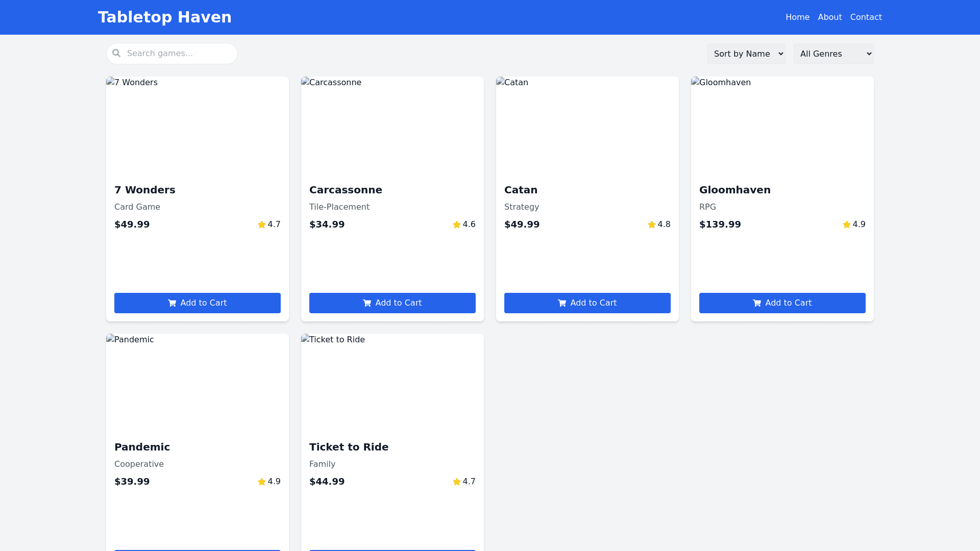
Task: Click the search magnifier icon
Action: click(116, 53)
